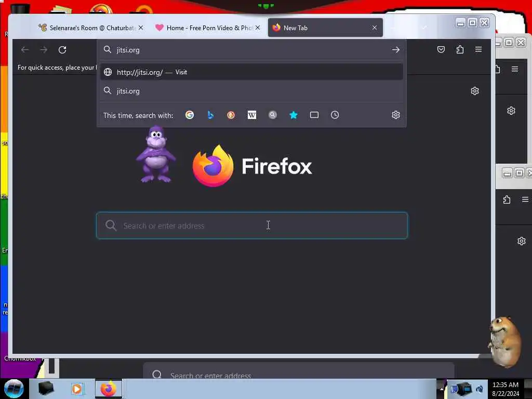Search this time with Bing
The image size is (532, 399).
(x=210, y=115)
